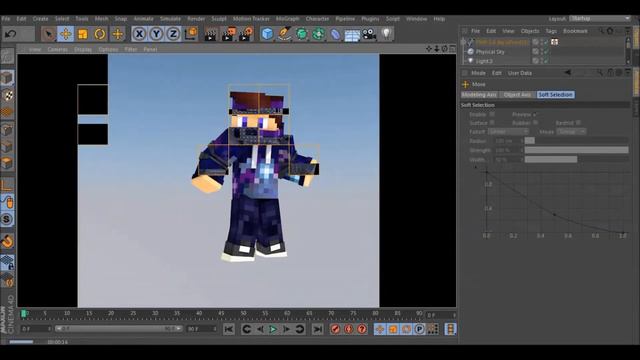Viewport: 640px width, 360px height.
Task: Toggle Light object enable checkmark
Action: (x=546, y=61)
